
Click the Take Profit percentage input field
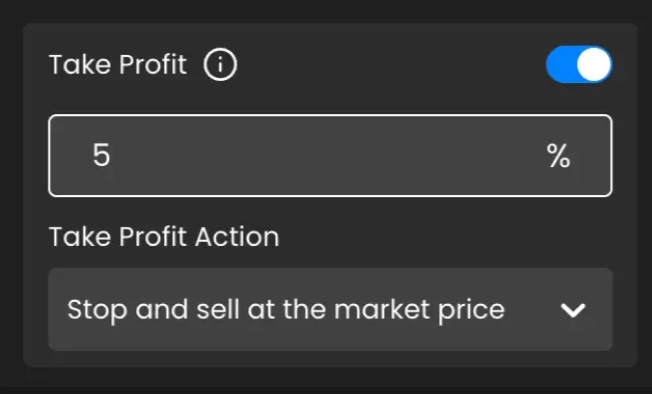tap(330, 155)
